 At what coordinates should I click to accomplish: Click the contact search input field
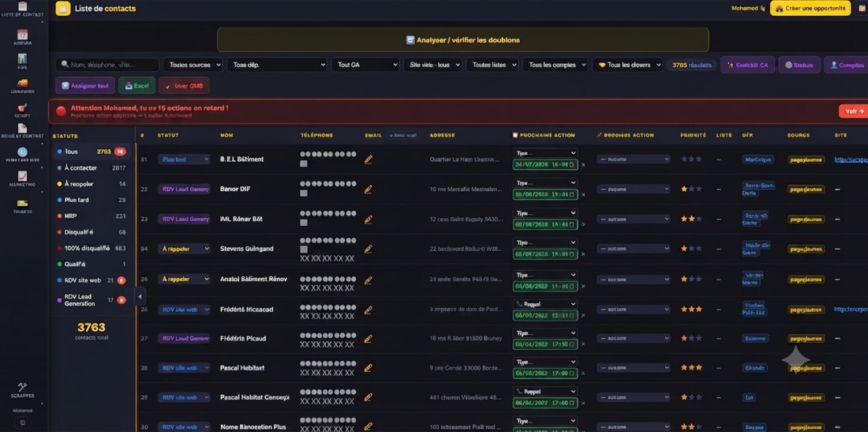(107, 65)
